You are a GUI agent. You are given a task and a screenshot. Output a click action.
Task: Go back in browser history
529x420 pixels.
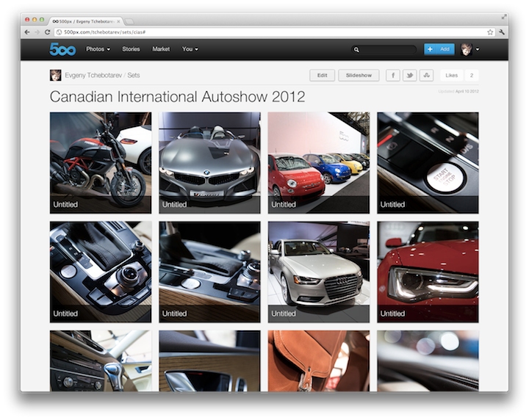[27, 32]
